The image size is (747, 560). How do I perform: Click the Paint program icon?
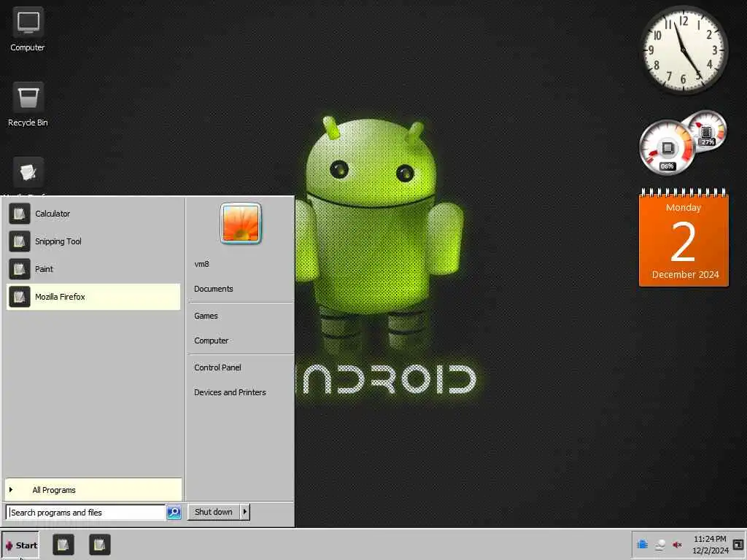[x=20, y=269]
